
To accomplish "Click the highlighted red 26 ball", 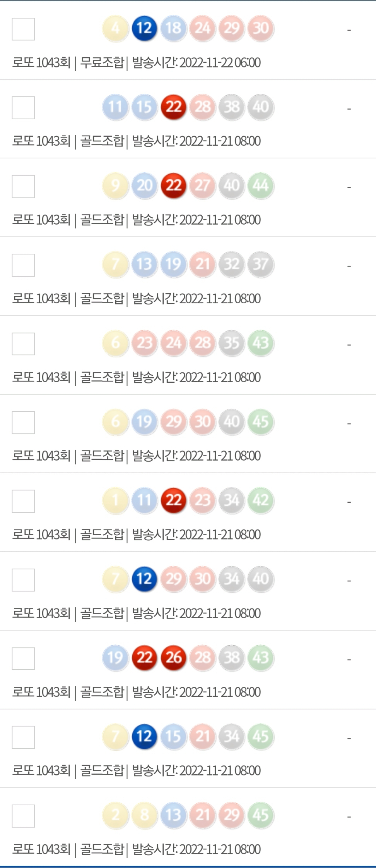I will [174, 657].
